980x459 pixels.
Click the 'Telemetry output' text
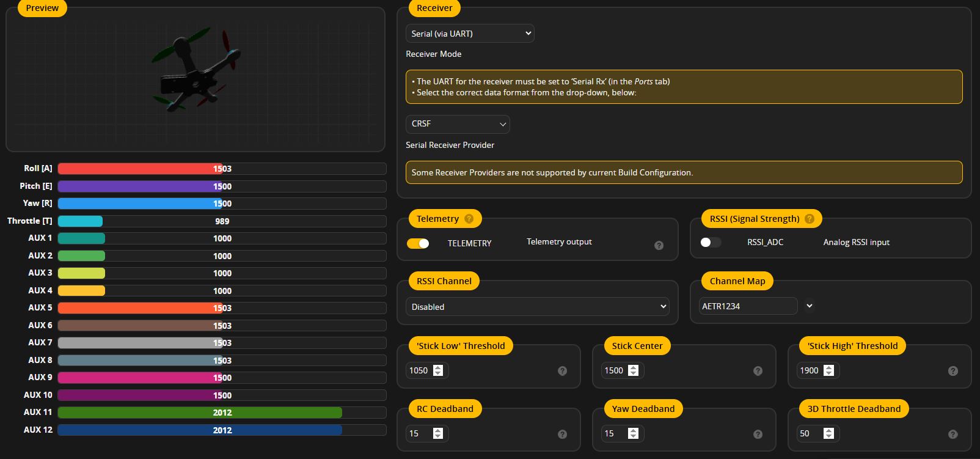(x=559, y=242)
